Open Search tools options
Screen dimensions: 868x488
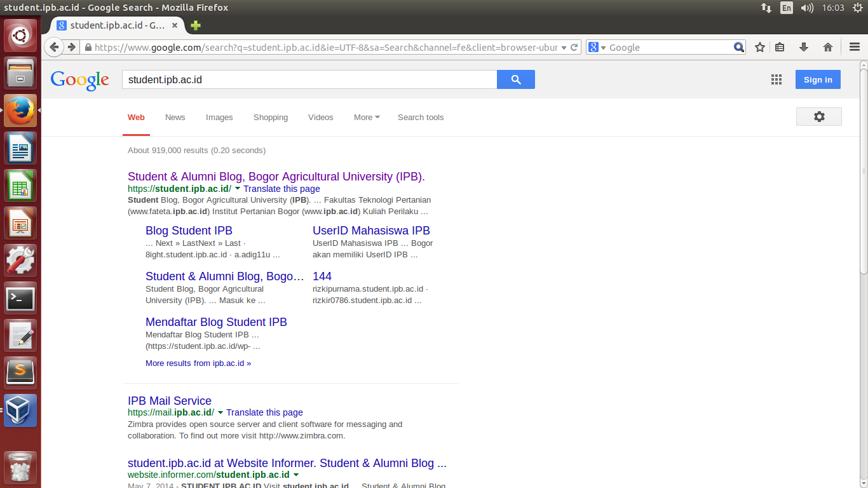pyautogui.click(x=421, y=118)
